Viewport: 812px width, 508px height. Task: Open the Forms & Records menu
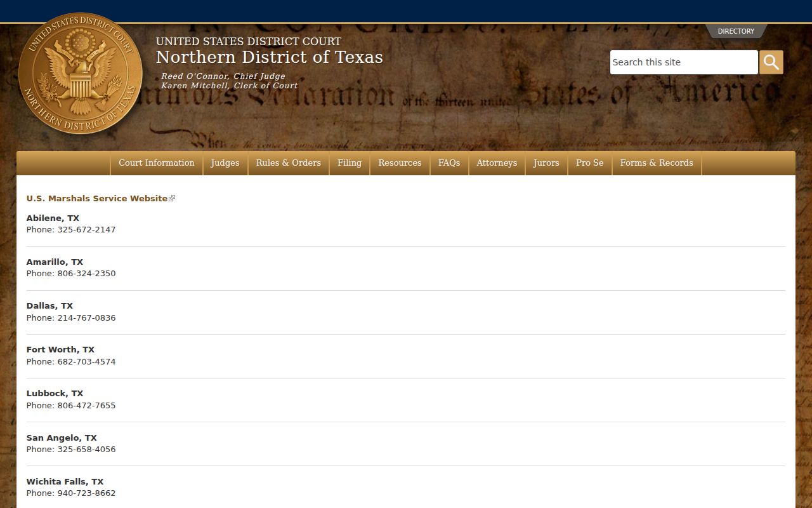click(657, 163)
